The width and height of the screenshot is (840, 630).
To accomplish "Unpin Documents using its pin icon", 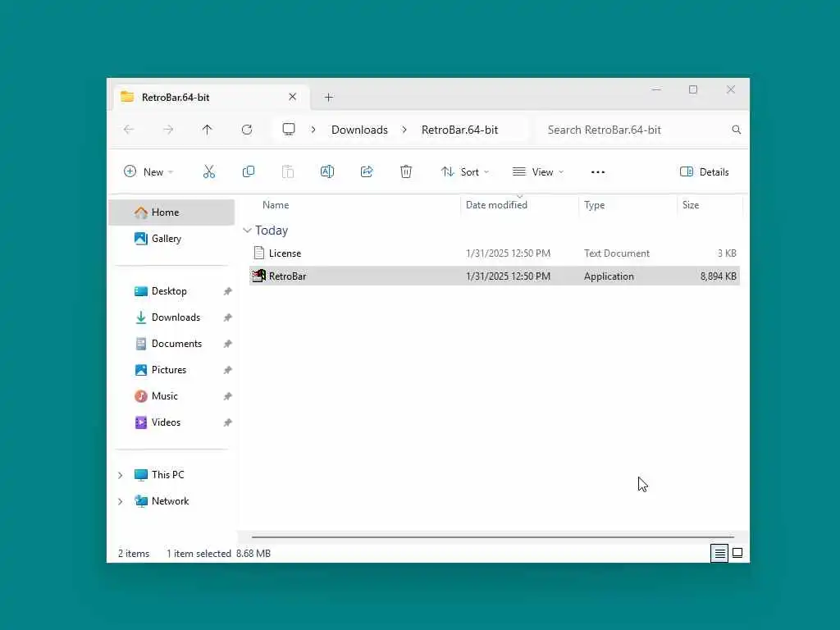I will [x=228, y=344].
